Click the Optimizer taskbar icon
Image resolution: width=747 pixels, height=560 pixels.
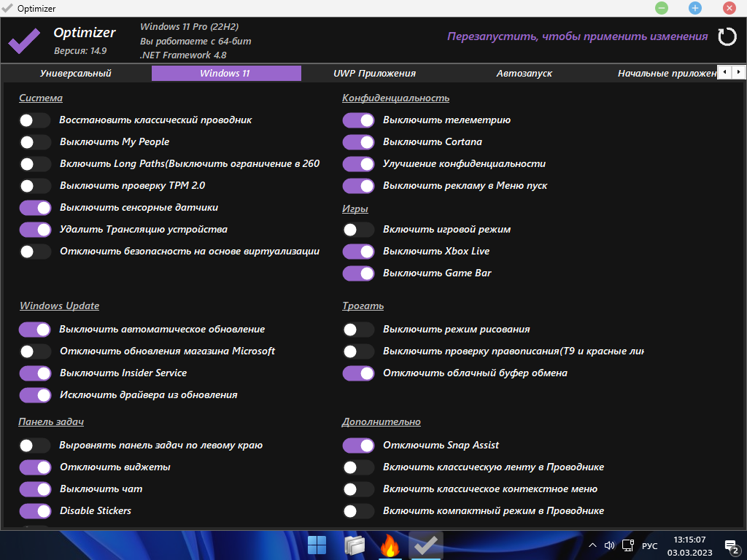(426, 545)
